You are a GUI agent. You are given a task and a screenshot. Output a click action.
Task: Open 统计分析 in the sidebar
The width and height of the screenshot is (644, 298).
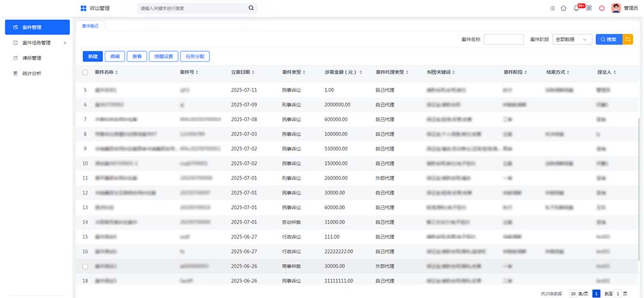31,73
